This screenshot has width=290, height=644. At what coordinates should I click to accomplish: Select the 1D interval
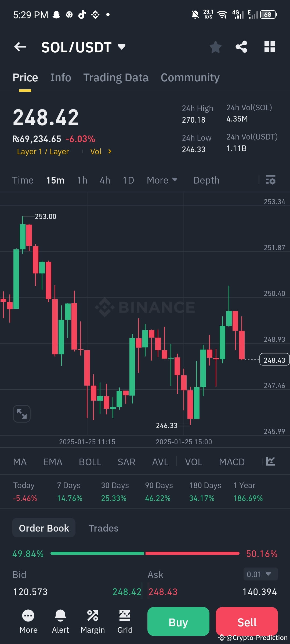(128, 180)
